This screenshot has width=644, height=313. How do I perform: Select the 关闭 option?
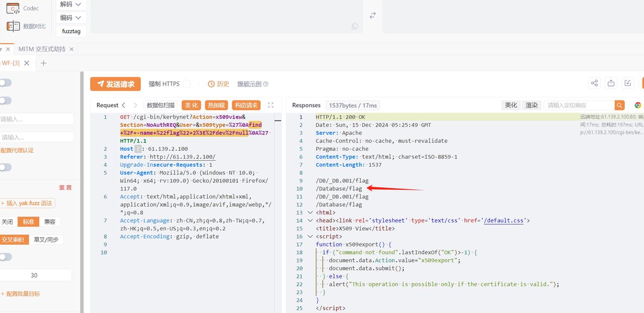pos(7,222)
